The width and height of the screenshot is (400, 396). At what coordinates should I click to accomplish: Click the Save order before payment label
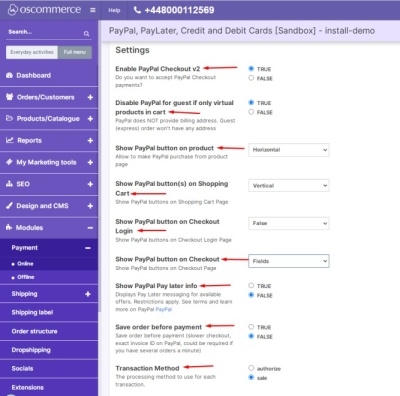(x=159, y=327)
